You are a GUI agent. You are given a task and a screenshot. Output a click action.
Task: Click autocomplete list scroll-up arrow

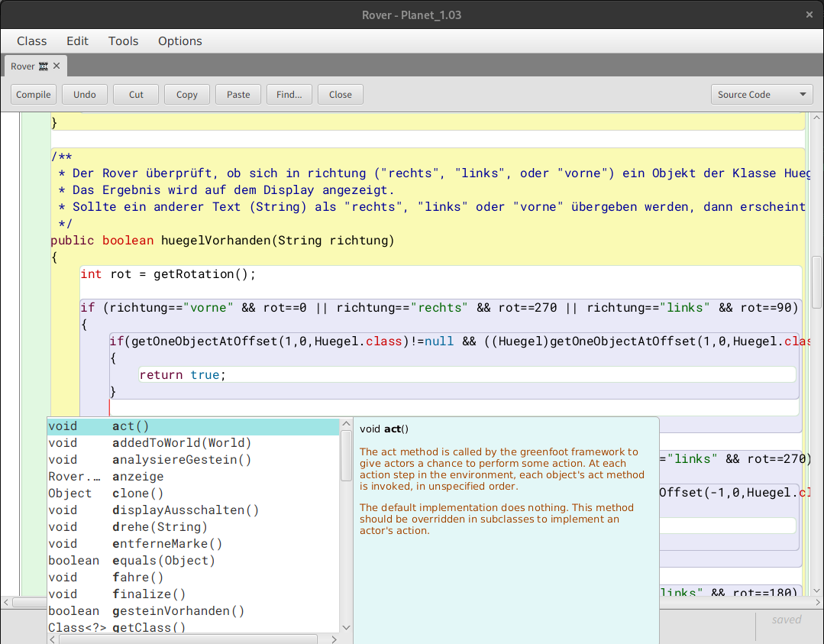346,424
